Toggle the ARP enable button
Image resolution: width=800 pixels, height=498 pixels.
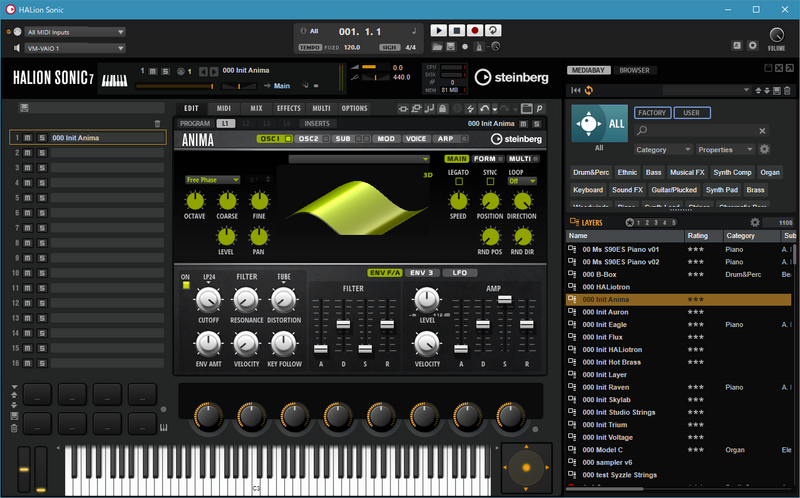point(464,139)
